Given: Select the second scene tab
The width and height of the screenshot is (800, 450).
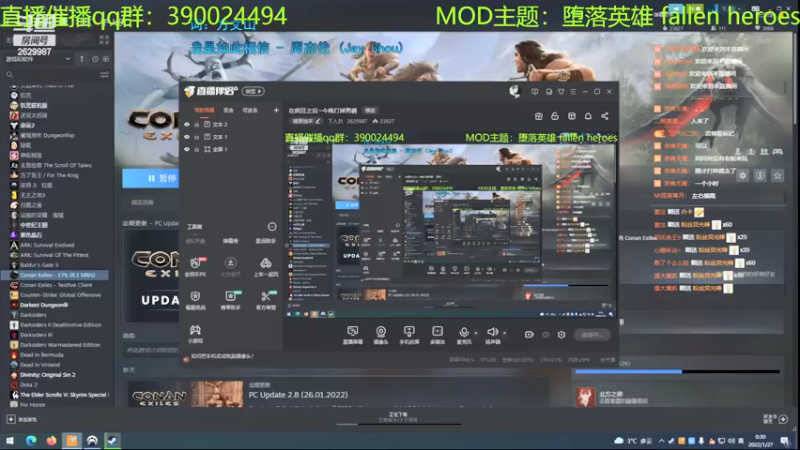Looking at the screenshot, I should [228, 110].
